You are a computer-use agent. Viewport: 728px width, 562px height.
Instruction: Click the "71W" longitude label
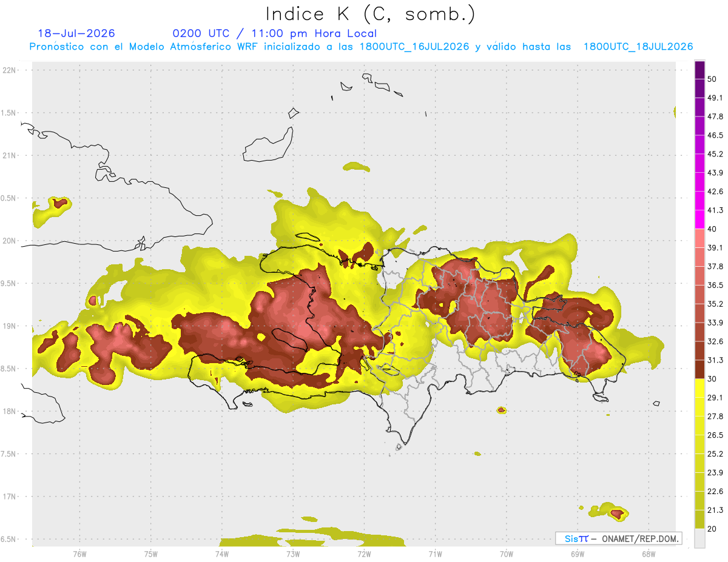click(435, 554)
